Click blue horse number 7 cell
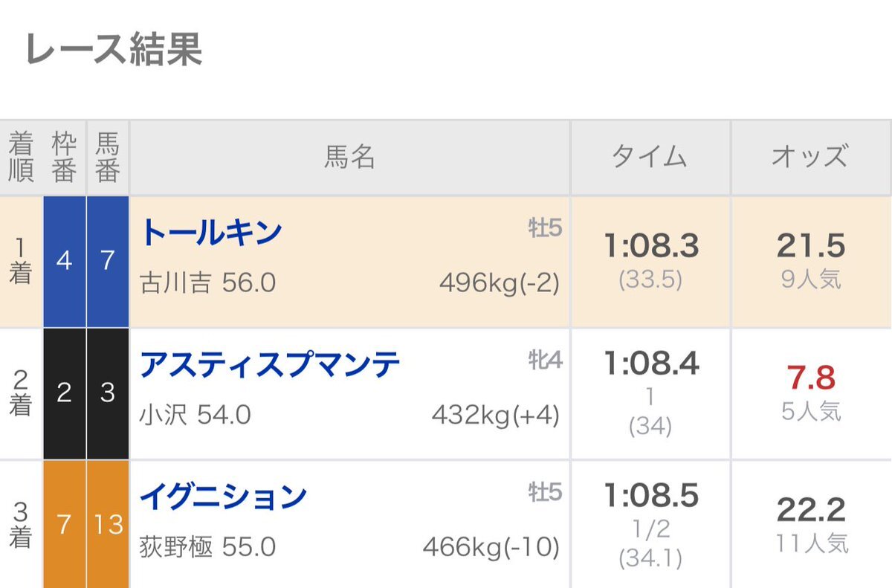The image size is (892, 588). point(108,262)
